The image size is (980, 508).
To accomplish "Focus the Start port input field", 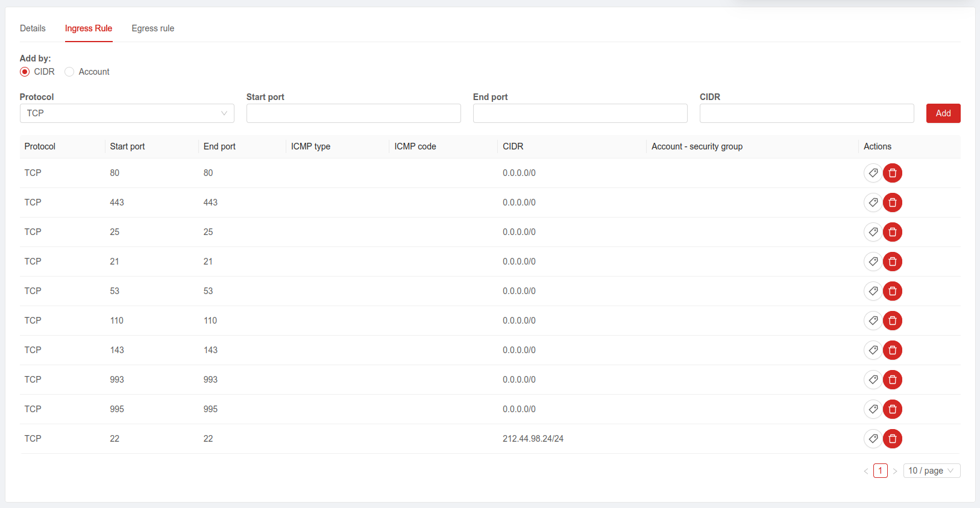I will pyautogui.click(x=353, y=113).
